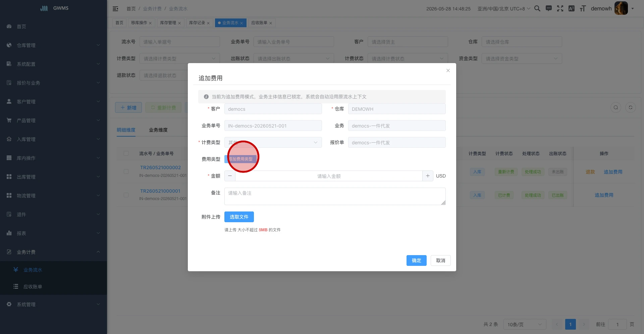Close the 库存管理 tab with its x

click(x=179, y=23)
